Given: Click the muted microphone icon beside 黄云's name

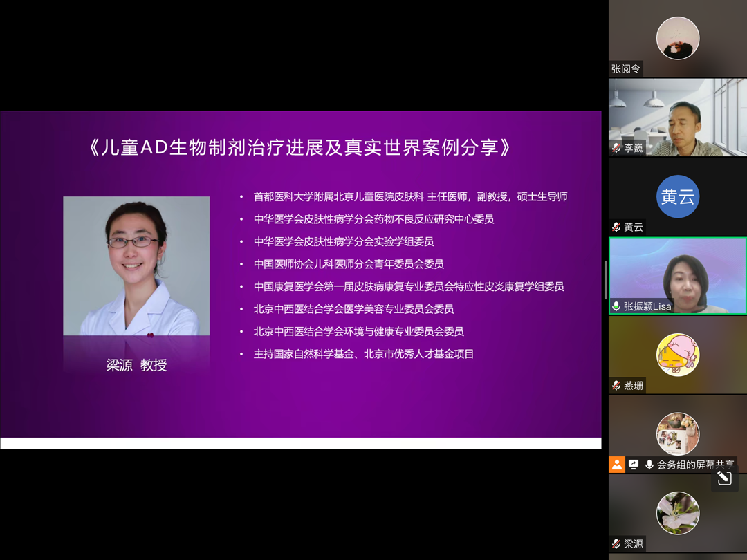Looking at the screenshot, I should coord(616,227).
